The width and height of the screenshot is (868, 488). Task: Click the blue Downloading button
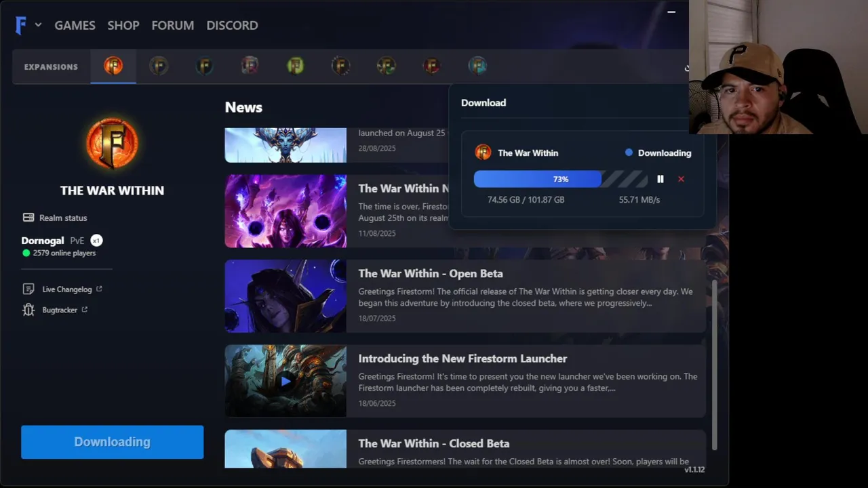pos(112,442)
